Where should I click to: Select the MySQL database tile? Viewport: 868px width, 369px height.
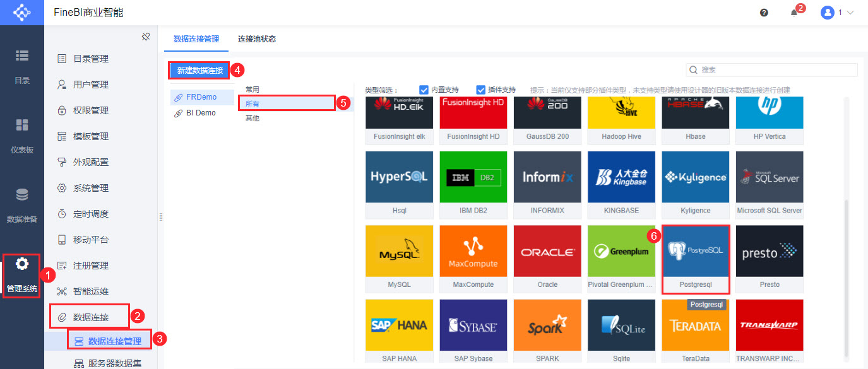pyautogui.click(x=400, y=259)
